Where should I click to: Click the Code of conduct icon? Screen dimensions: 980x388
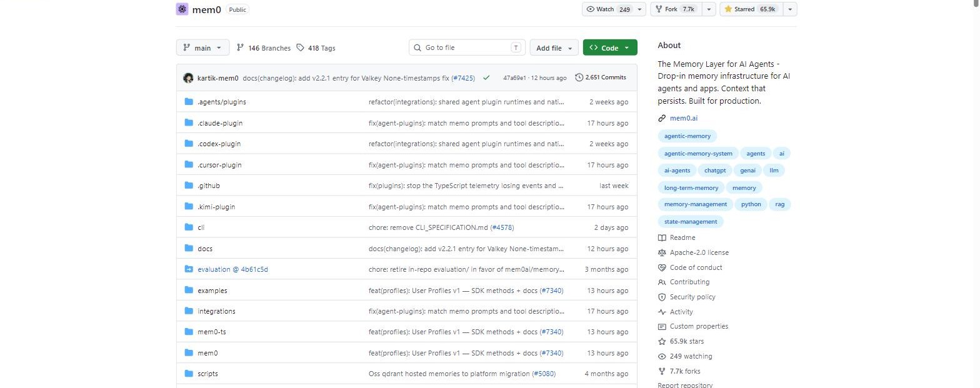tap(662, 267)
